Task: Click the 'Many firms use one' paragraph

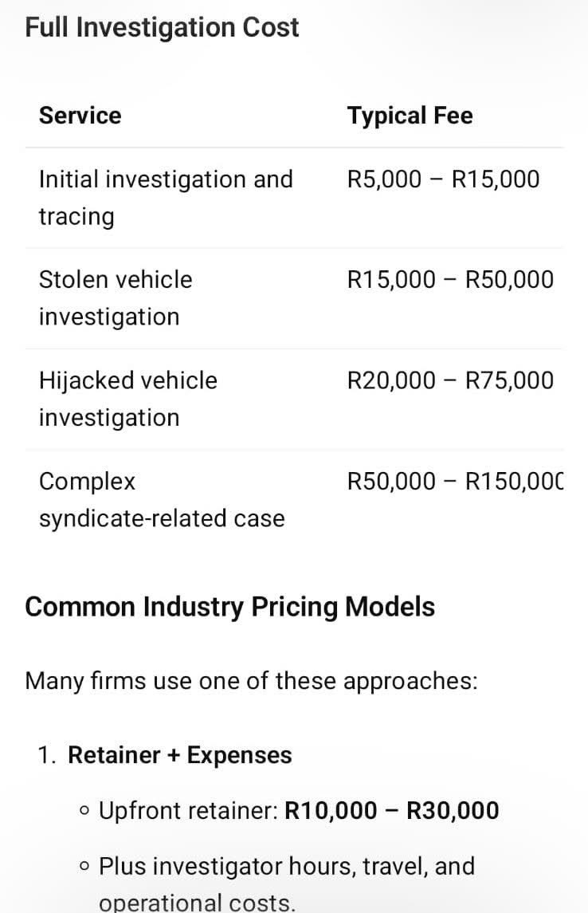Action: pyautogui.click(x=251, y=681)
